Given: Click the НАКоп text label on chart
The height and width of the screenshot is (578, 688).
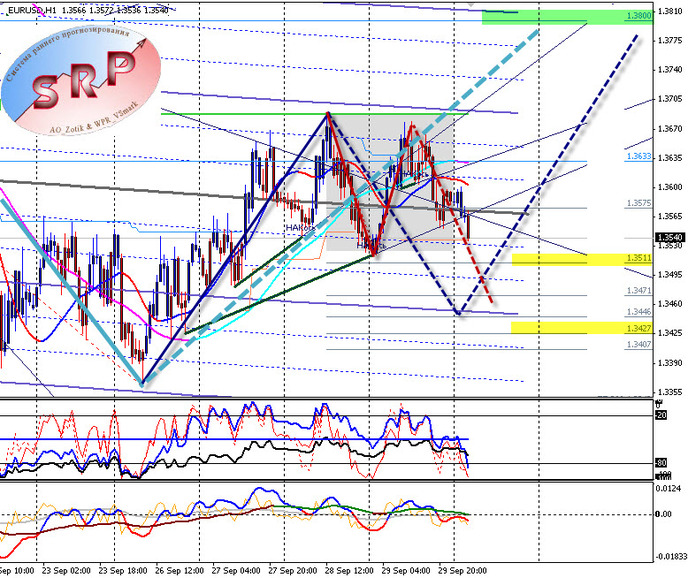Looking at the screenshot, I should coord(299,229).
